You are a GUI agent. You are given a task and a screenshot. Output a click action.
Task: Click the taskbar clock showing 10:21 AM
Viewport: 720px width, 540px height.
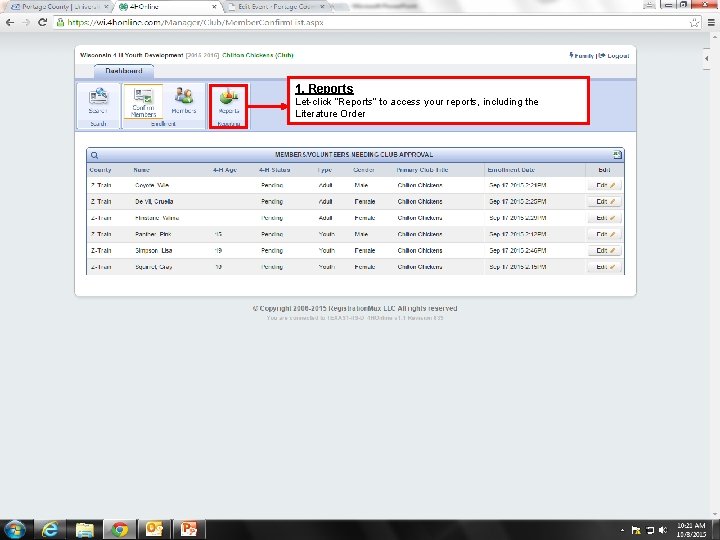[x=691, y=530]
